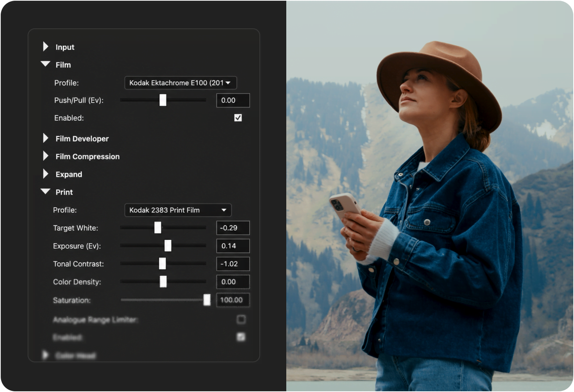Image resolution: width=574 pixels, height=392 pixels.
Task: Click the Target White slider handle
Action: [158, 228]
